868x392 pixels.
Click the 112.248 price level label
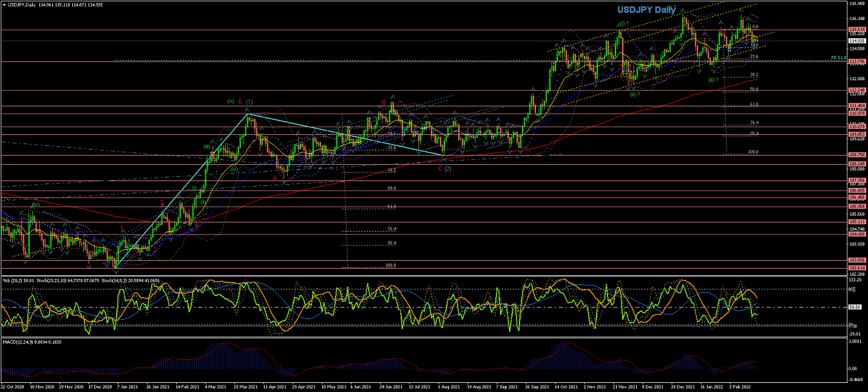pos(856,90)
